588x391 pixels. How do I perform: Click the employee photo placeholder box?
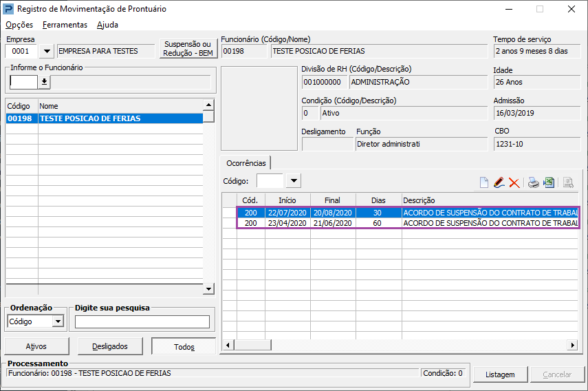pos(259,109)
